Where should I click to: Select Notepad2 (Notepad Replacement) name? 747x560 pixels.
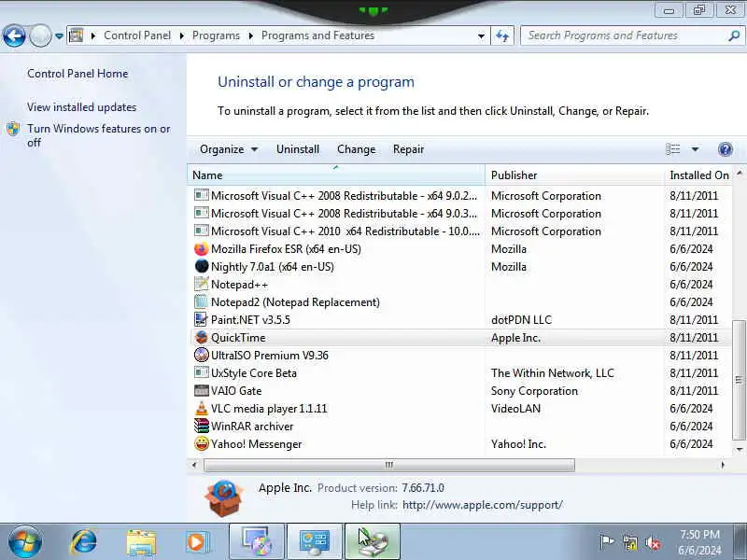click(295, 302)
